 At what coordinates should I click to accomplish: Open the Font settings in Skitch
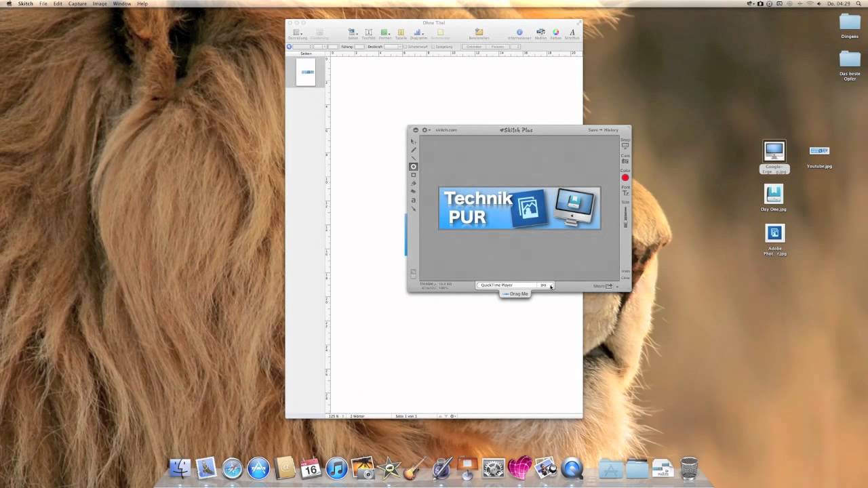pyautogui.click(x=625, y=193)
